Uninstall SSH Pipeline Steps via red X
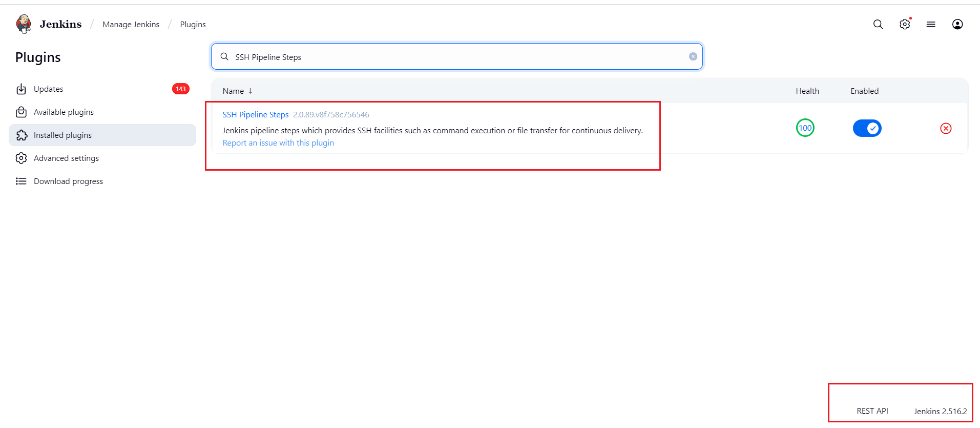The width and height of the screenshot is (980, 428). tap(946, 129)
